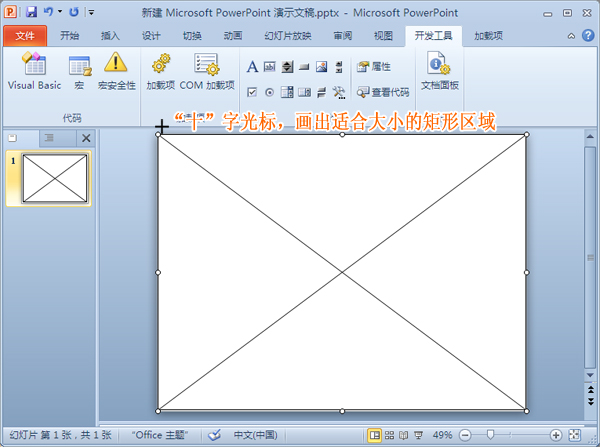The image size is (600, 447).
Task: Zoom out with minus button
Action: tap(465, 435)
